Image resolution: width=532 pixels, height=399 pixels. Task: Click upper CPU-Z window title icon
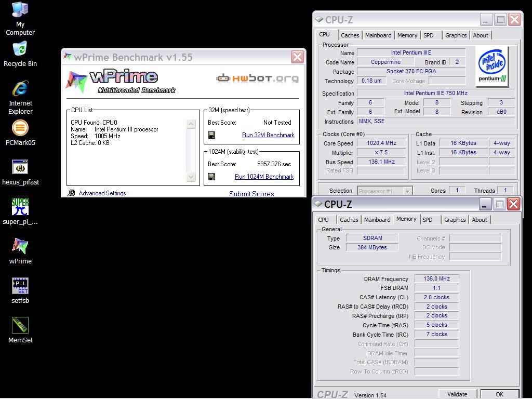[318, 19]
